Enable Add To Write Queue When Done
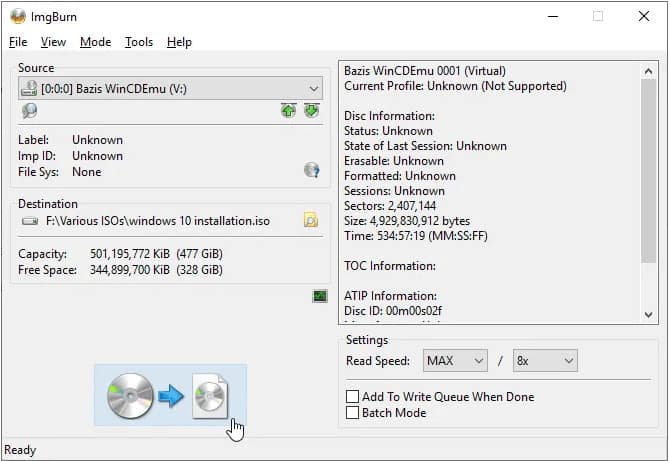The width and height of the screenshot is (670, 461). coord(353,396)
